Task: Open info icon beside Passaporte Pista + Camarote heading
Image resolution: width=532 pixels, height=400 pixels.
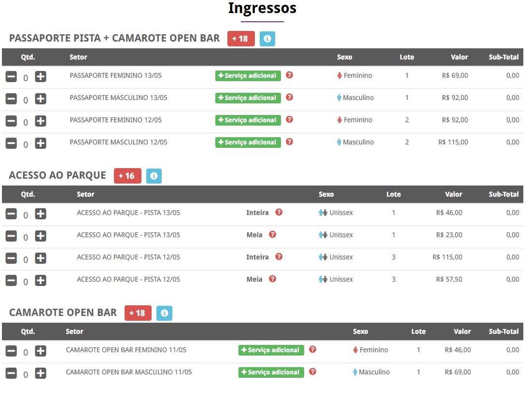Action: (x=267, y=39)
